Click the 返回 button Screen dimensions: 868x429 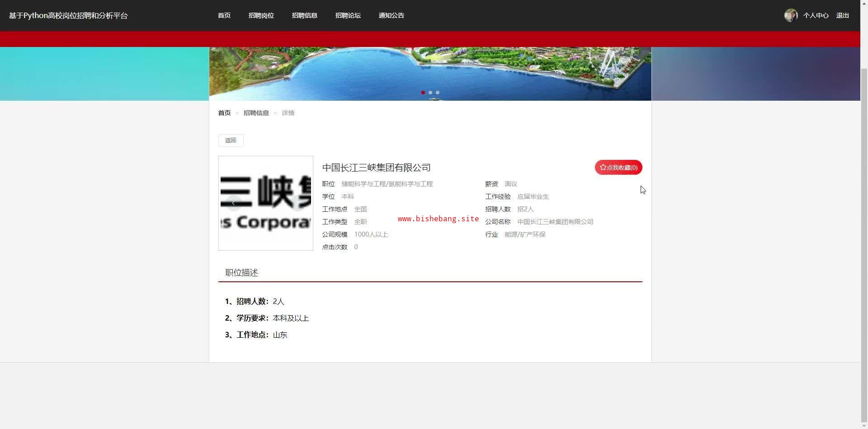pos(231,140)
